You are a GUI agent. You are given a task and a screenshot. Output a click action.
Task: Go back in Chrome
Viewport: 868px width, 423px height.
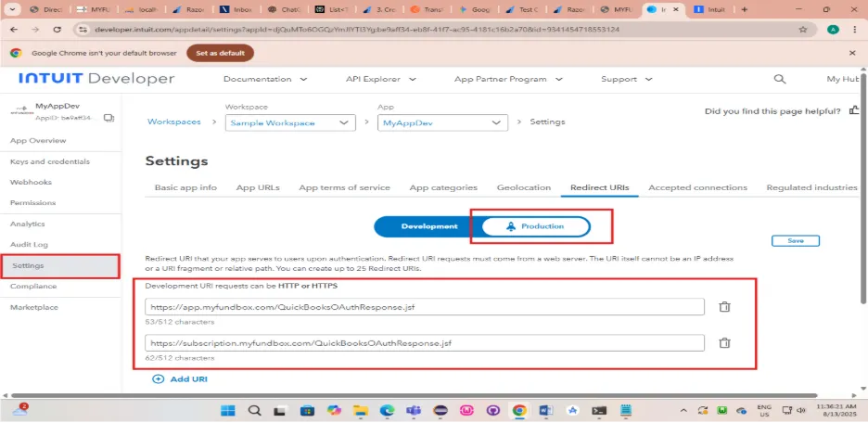click(x=14, y=30)
